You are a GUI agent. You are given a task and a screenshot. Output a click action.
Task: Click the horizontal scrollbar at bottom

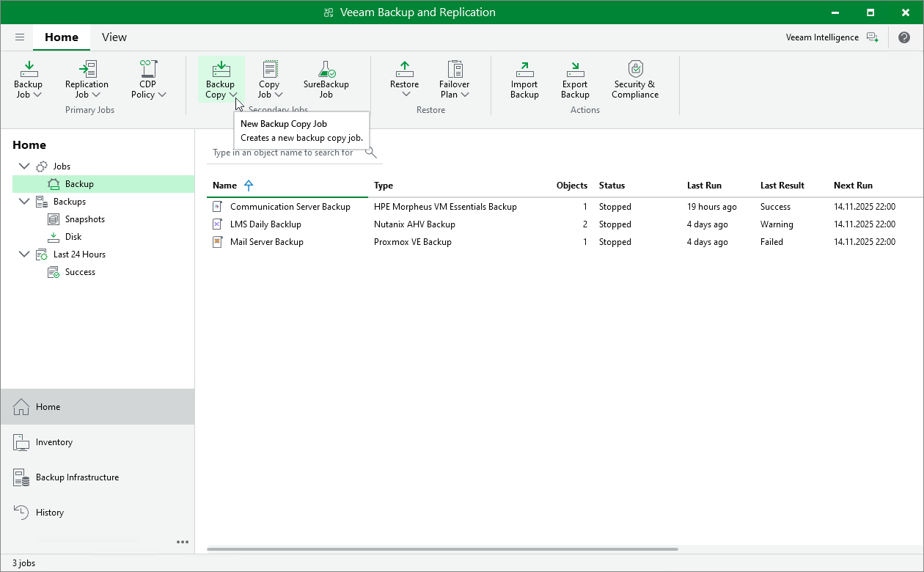[x=442, y=549]
